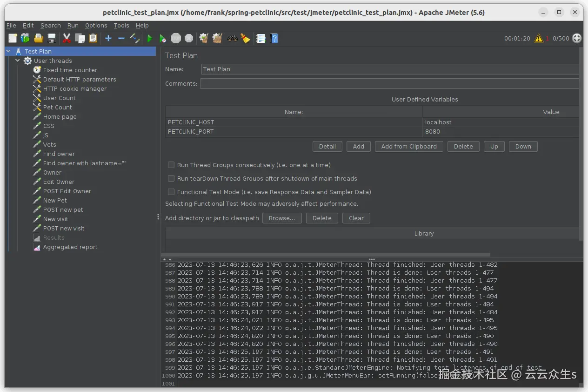
Task: Select HTTP cookie manager in tree
Action: pos(75,88)
